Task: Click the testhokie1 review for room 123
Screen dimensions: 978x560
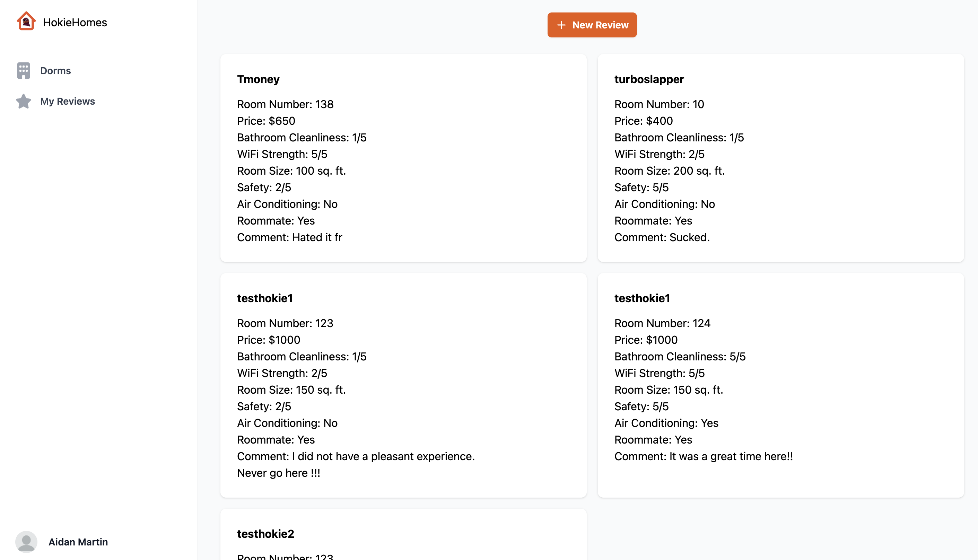Action: (403, 385)
